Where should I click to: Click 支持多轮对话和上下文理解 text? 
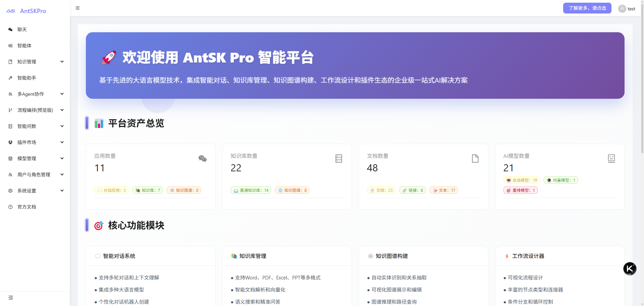[x=129, y=278]
